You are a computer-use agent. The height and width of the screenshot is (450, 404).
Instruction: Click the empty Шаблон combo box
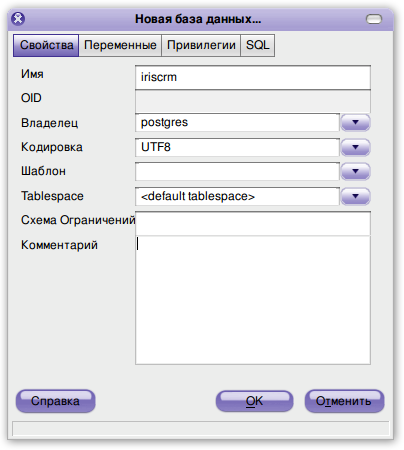(237, 171)
